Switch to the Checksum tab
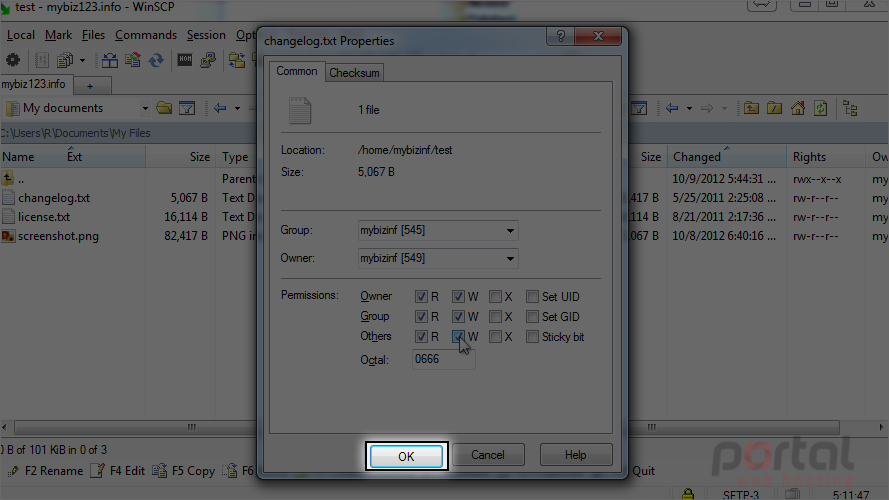889x500 pixels. (354, 73)
